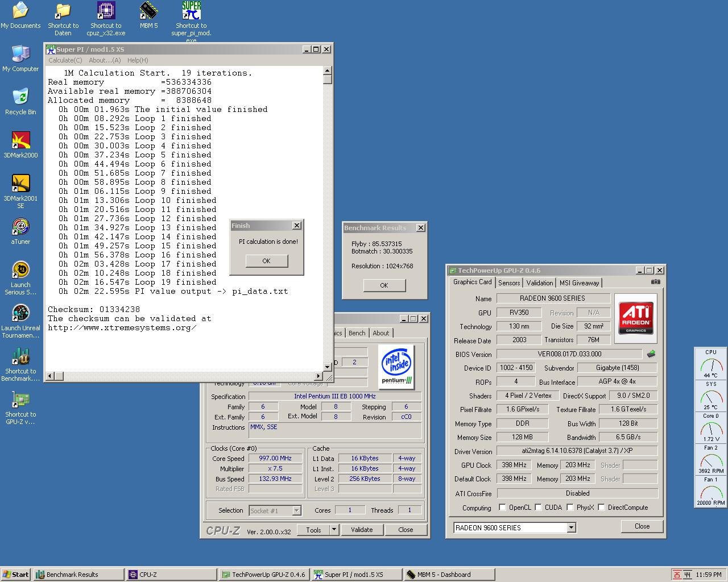Click Super PI horizontal scroll right arrow

tap(318, 376)
